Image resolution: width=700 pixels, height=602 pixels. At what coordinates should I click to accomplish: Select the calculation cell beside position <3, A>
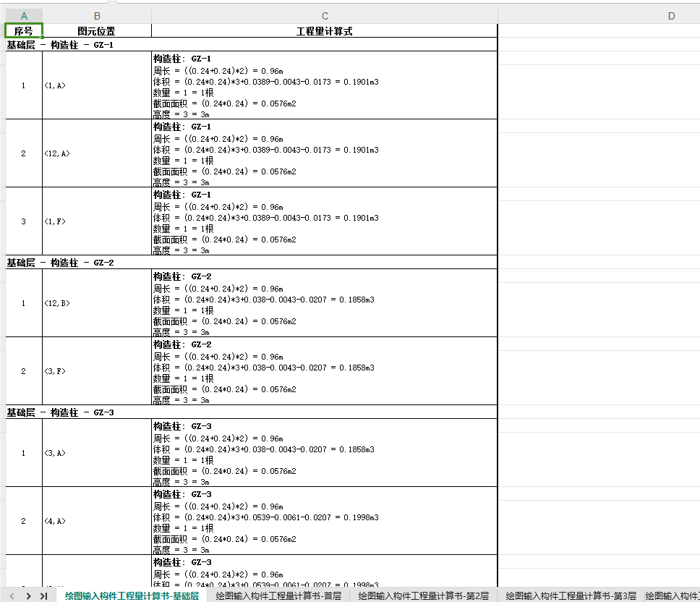pyautogui.click(x=325, y=453)
